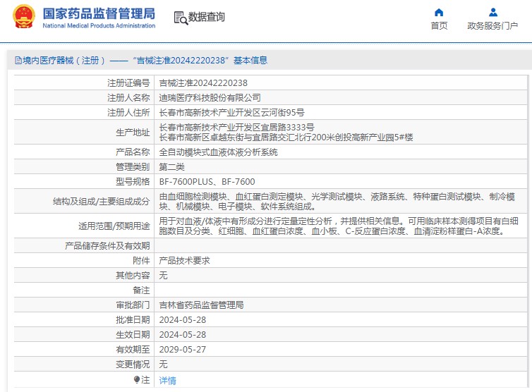The image size is (532, 392).
Task: Click the 型号规格 row label
Action: pyautogui.click(x=133, y=182)
